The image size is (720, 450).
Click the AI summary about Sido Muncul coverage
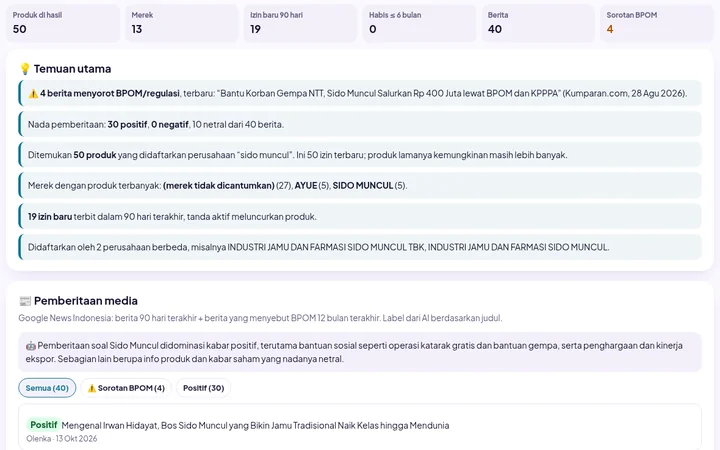click(360, 352)
